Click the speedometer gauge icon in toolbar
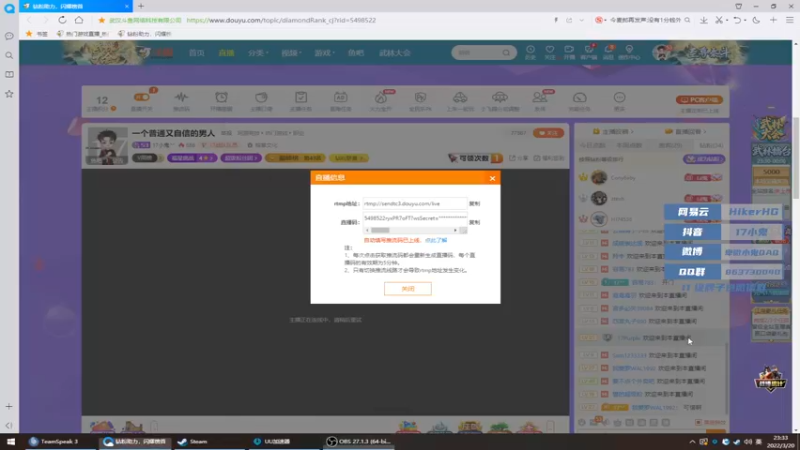Image resolution: width=800 pixels, height=450 pixels. (580, 97)
